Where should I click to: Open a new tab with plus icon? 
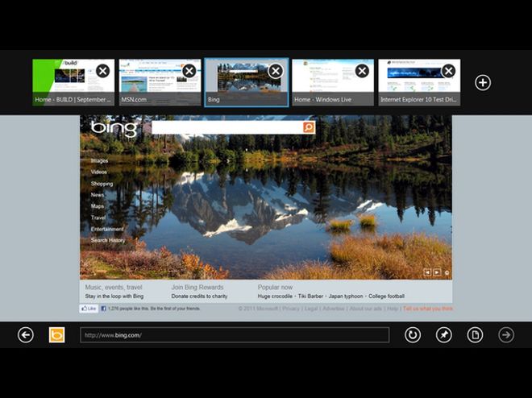pyautogui.click(x=483, y=83)
